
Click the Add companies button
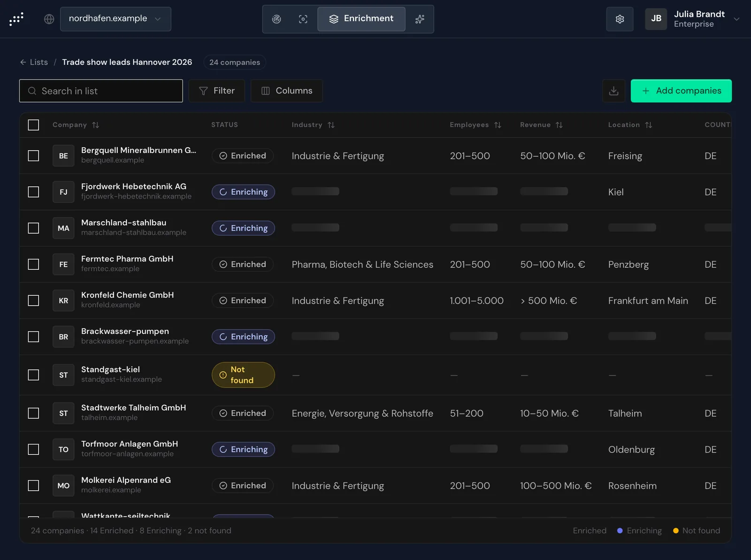pyautogui.click(x=681, y=91)
